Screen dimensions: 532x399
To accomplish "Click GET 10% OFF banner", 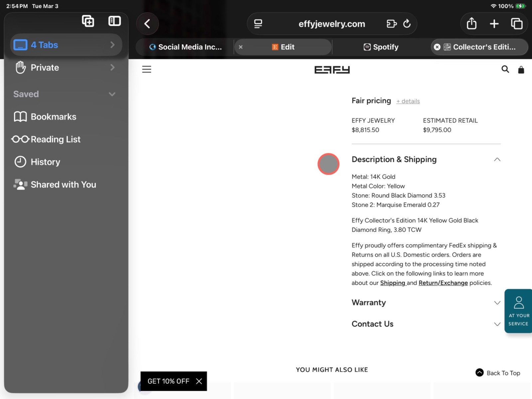I will 168,381.
